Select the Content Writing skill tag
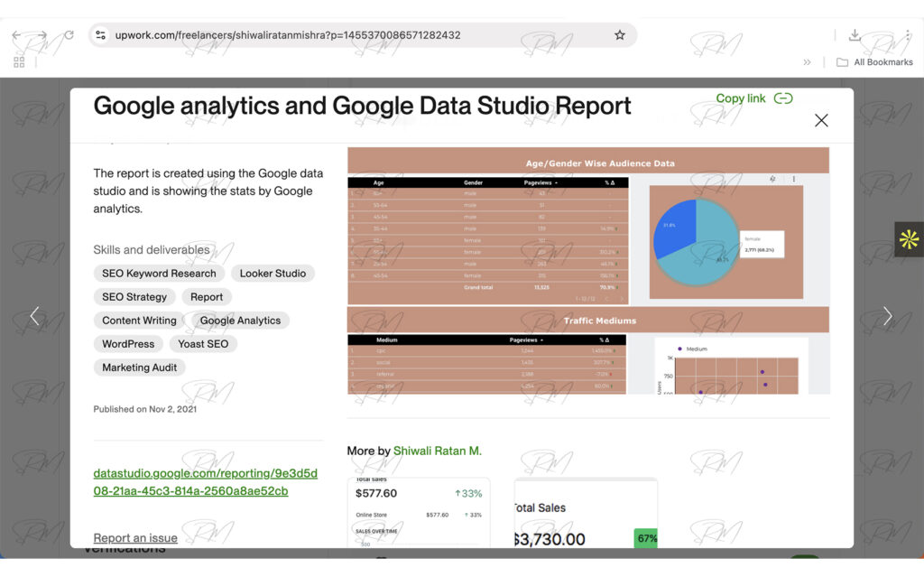 point(139,321)
